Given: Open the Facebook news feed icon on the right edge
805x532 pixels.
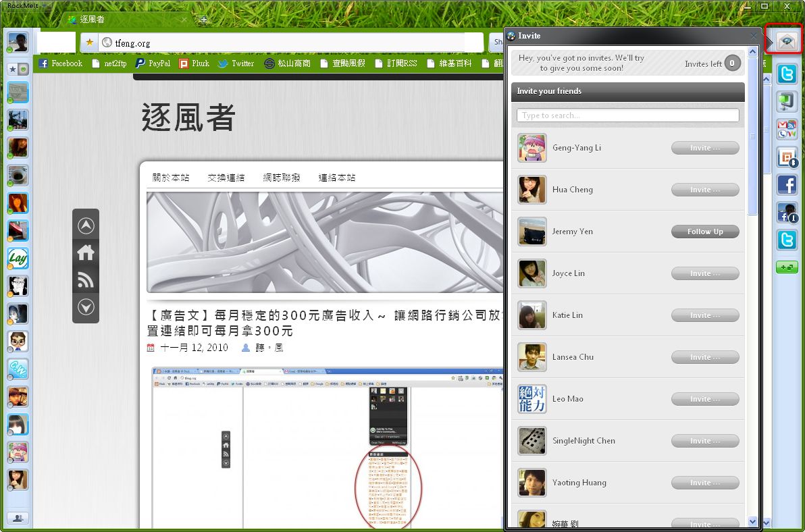Looking at the screenshot, I should pyautogui.click(x=787, y=185).
